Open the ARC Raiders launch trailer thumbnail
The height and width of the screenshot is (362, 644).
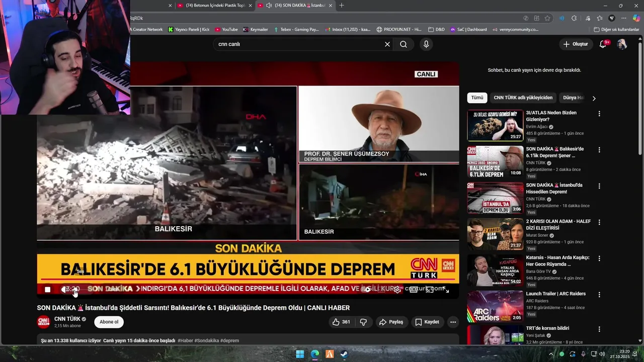[495, 306]
